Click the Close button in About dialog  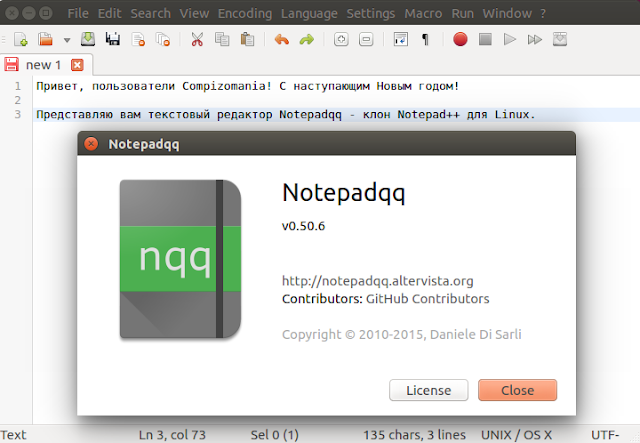(517, 390)
